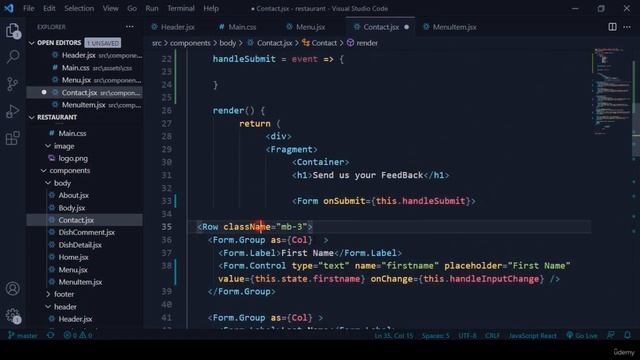
Task: Switch to the Header.jsx tab
Action: [177, 27]
